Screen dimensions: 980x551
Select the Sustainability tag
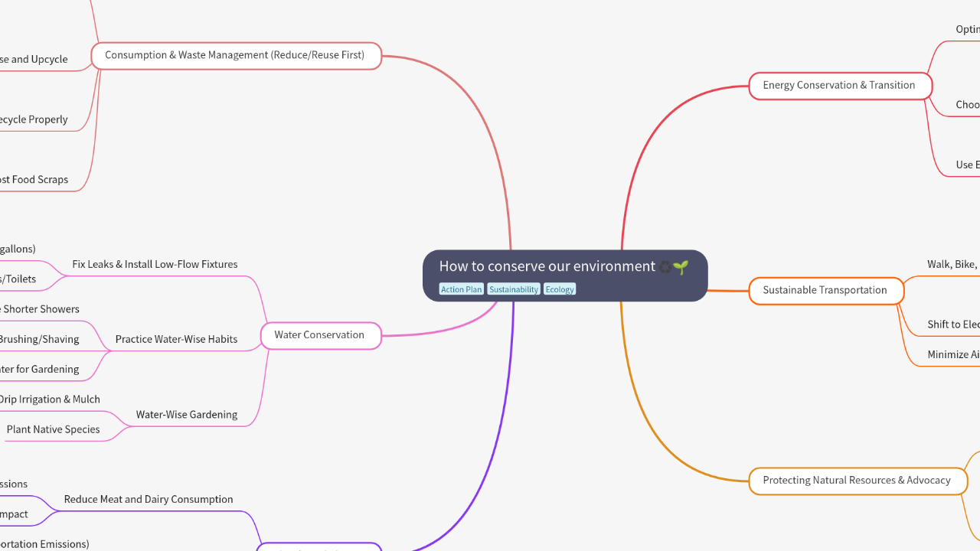(514, 289)
